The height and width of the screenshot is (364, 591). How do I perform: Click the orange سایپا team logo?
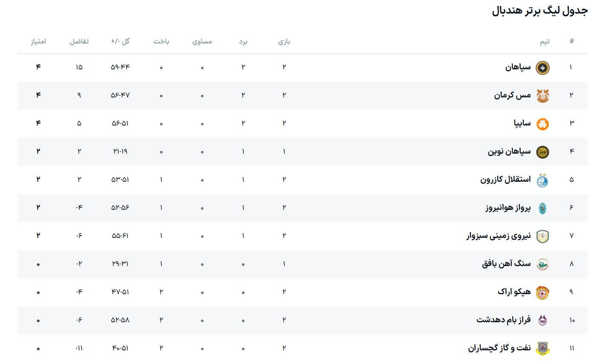click(x=542, y=124)
